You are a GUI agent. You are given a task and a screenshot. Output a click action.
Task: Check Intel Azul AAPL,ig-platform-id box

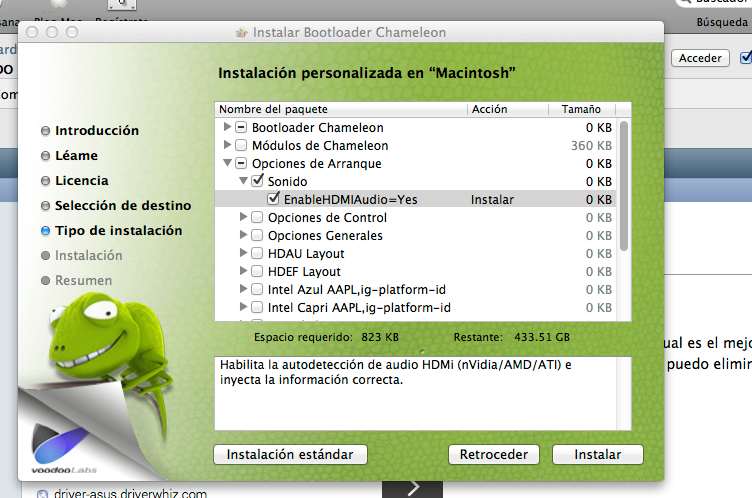pos(257,289)
